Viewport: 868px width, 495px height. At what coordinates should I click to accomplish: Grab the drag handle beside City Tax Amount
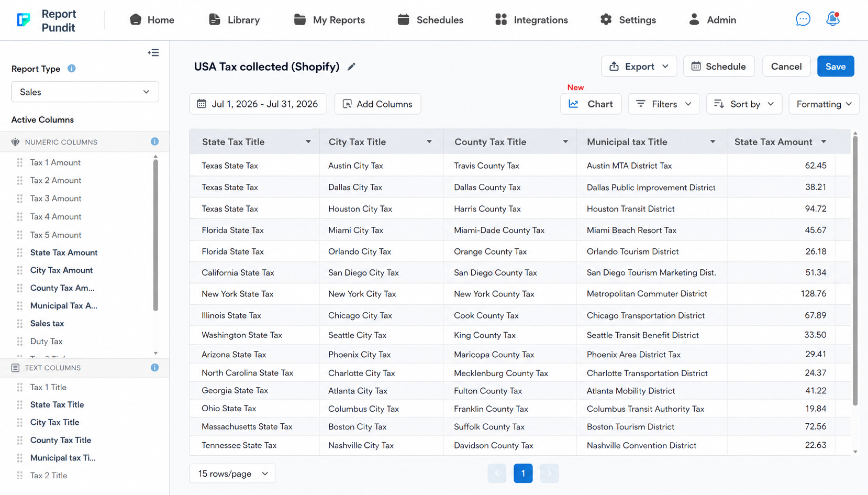point(20,270)
